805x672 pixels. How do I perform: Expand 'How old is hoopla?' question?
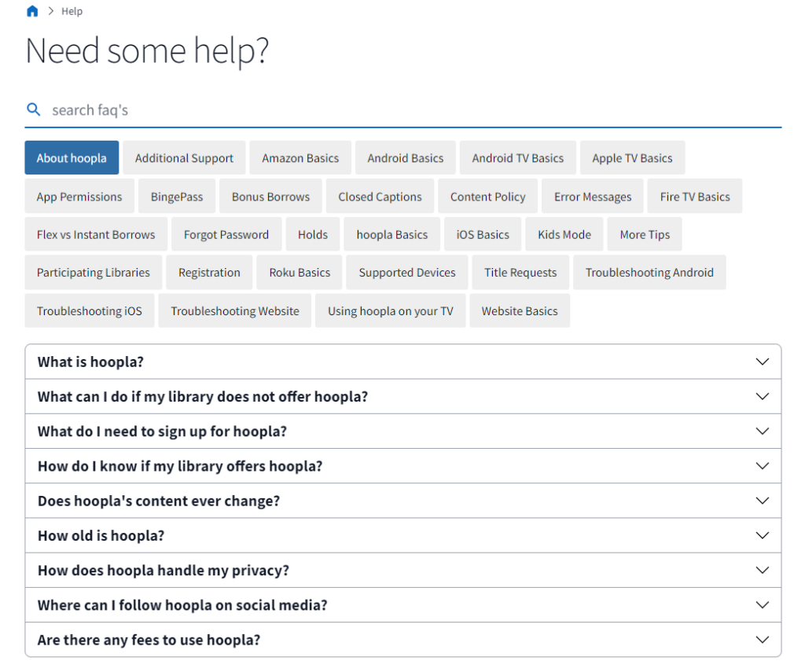point(403,535)
